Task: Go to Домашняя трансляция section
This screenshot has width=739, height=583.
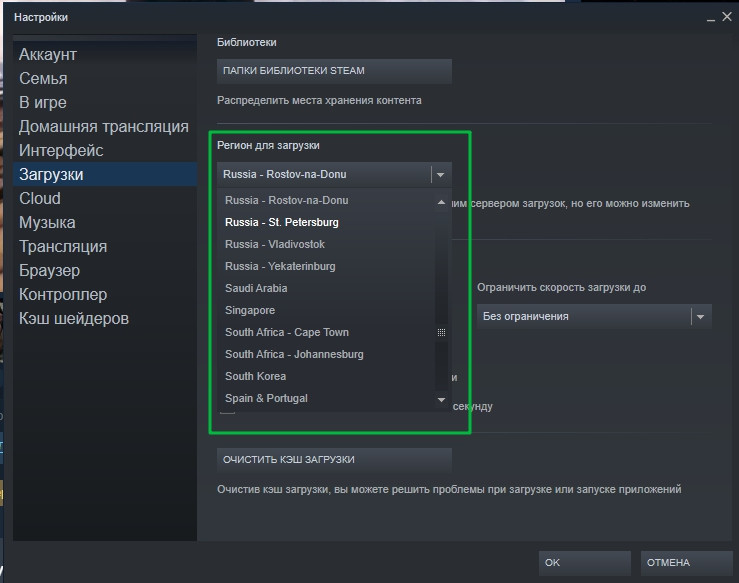Action: pyautogui.click(x=104, y=126)
